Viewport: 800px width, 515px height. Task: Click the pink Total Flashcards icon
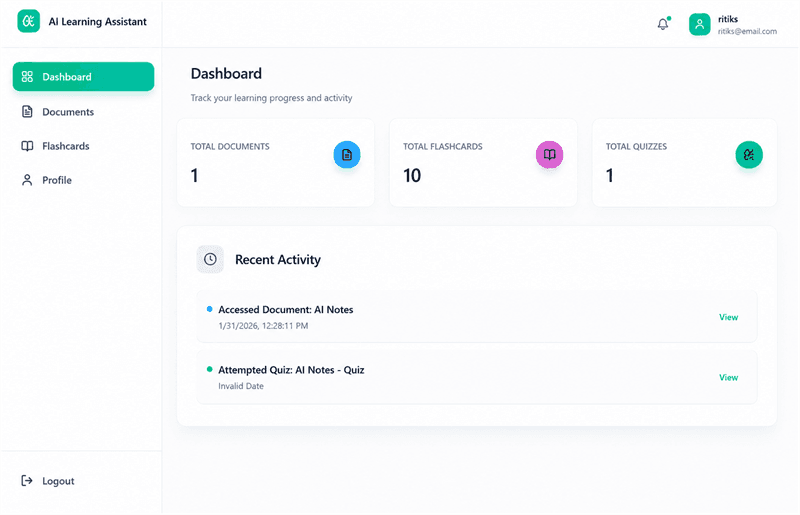(549, 155)
